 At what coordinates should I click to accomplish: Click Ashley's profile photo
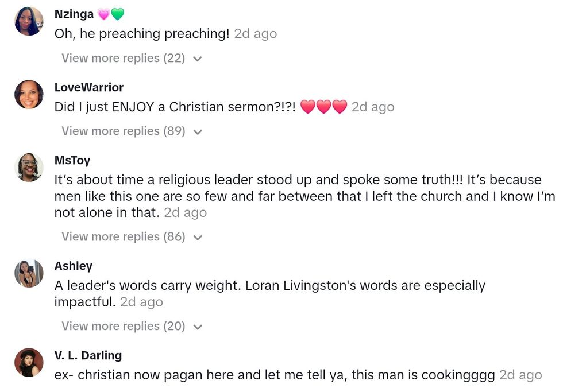pos(29,273)
